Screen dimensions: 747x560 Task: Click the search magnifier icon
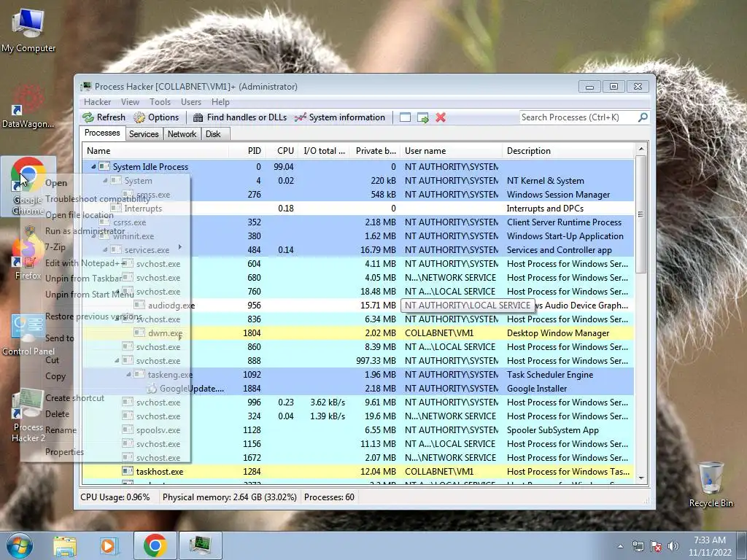click(x=643, y=117)
